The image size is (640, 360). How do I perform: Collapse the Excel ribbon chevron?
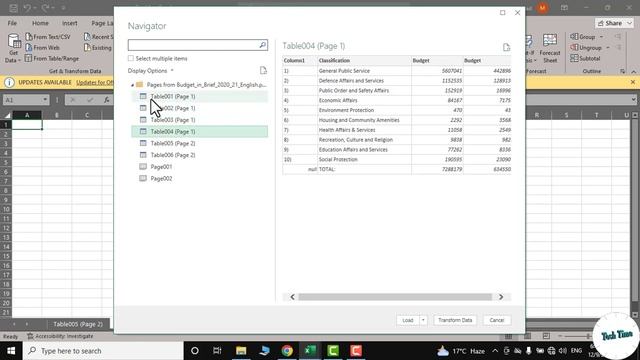(x=633, y=71)
